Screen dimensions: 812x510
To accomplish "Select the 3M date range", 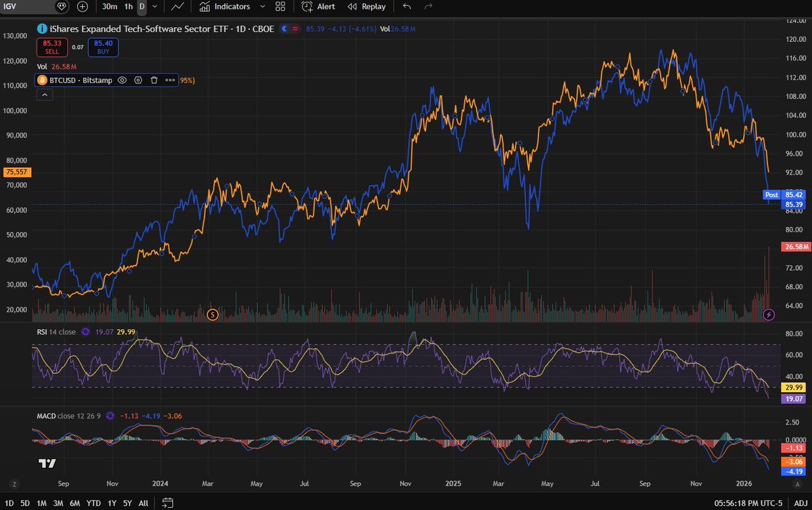I will click(59, 503).
